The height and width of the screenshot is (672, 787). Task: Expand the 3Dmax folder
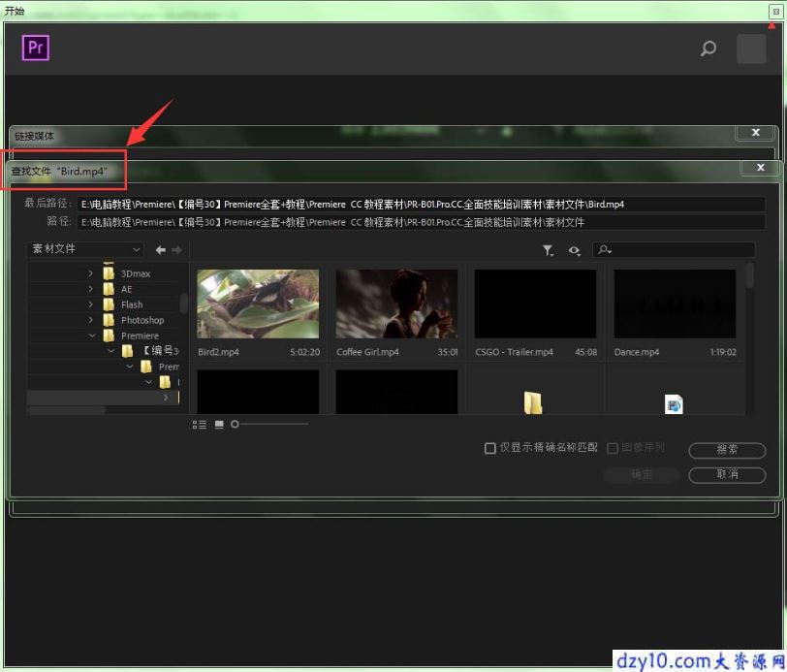(90, 273)
